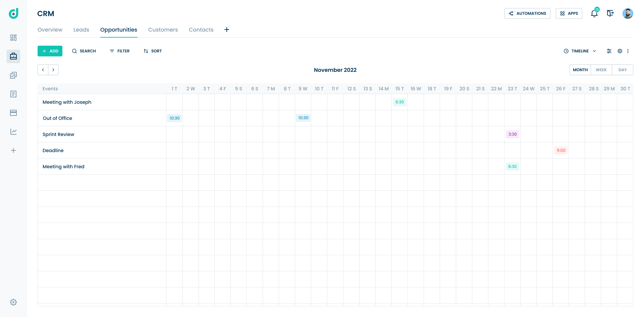The width and height of the screenshot is (644, 317).
Task: Open the app logo home icon
Action: click(13, 13)
